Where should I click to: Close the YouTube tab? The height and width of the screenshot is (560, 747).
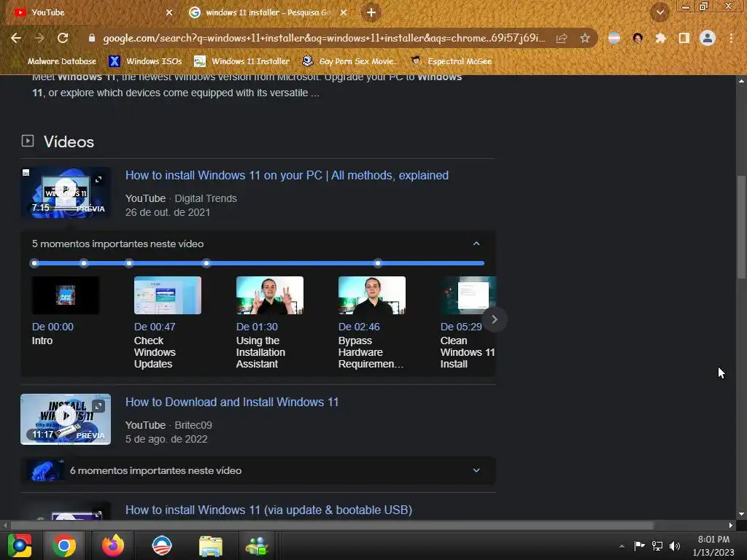pos(169,12)
